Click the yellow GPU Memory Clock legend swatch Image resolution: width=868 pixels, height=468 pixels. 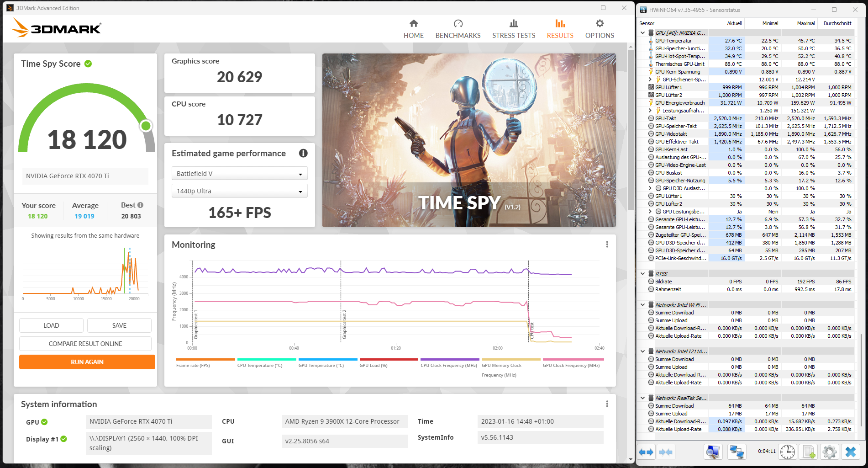[511, 360]
